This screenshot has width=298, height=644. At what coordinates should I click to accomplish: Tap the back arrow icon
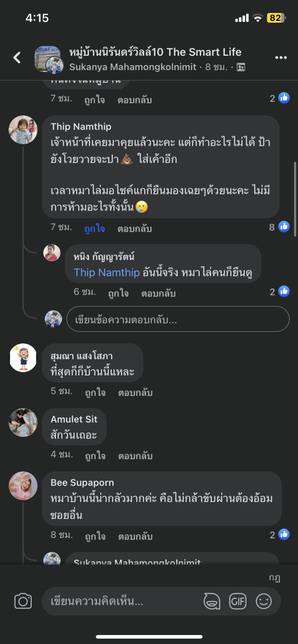pos(17,57)
